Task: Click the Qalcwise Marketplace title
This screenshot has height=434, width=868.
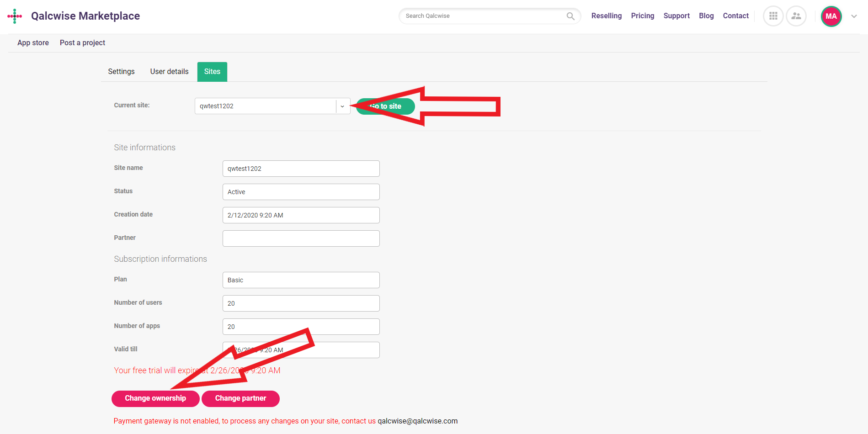Action: click(85, 16)
